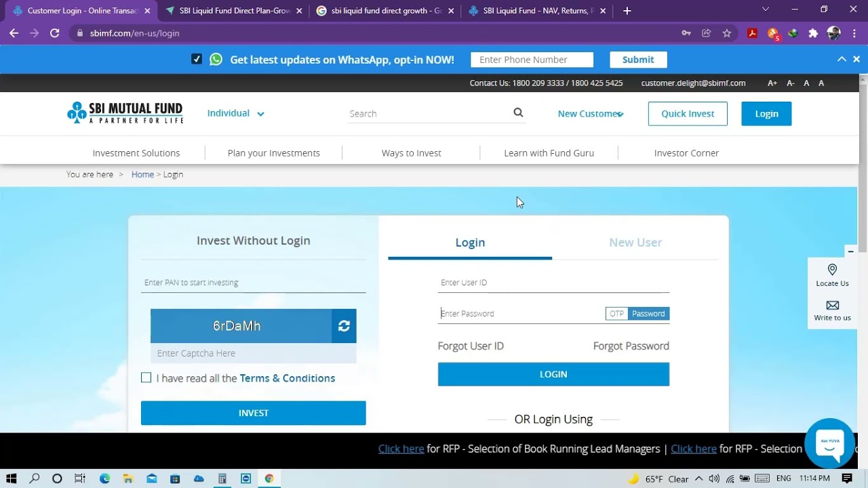Image resolution: width=868 pixels, height=488 pixels.
Task: Open Microsoft Edge from taskbar
Action: pyautogui.click(x=104, y=479)
